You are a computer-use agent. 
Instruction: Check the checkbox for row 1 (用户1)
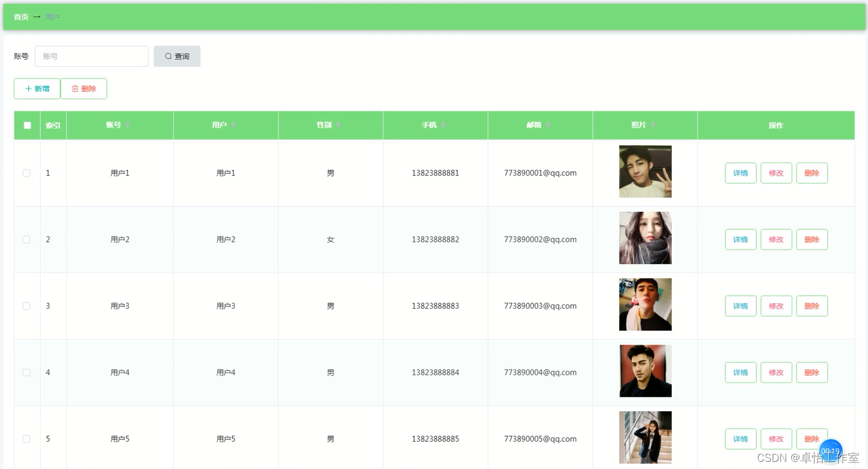point(26,173)
